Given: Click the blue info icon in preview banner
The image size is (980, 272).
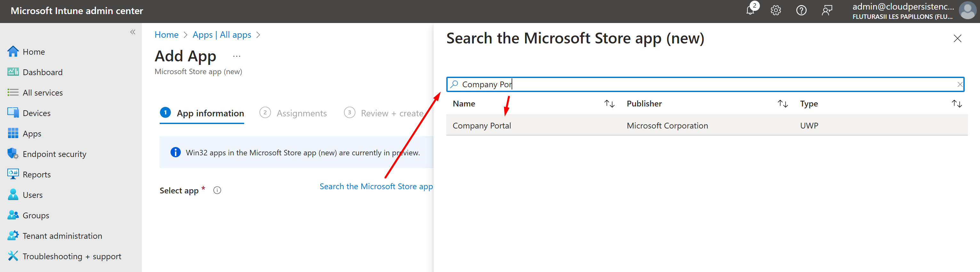Looking at the screenshot, I should (x=175, y=152).
